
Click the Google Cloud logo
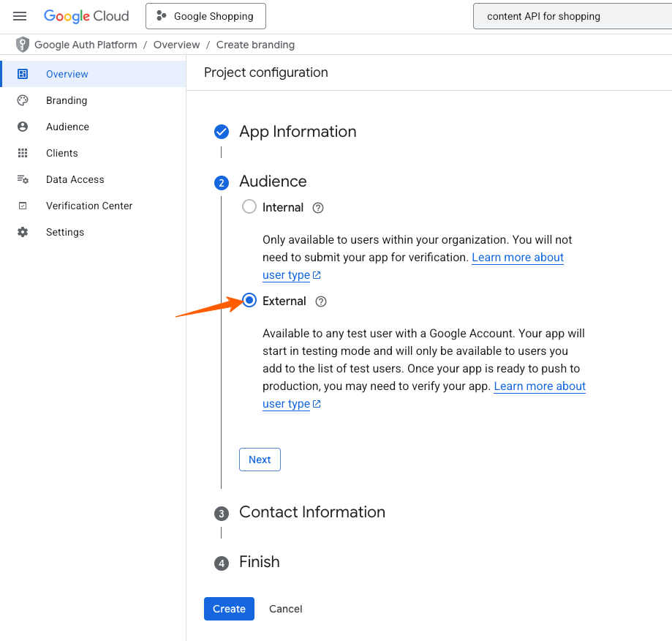pyautogui.click(x=86, y=16)
